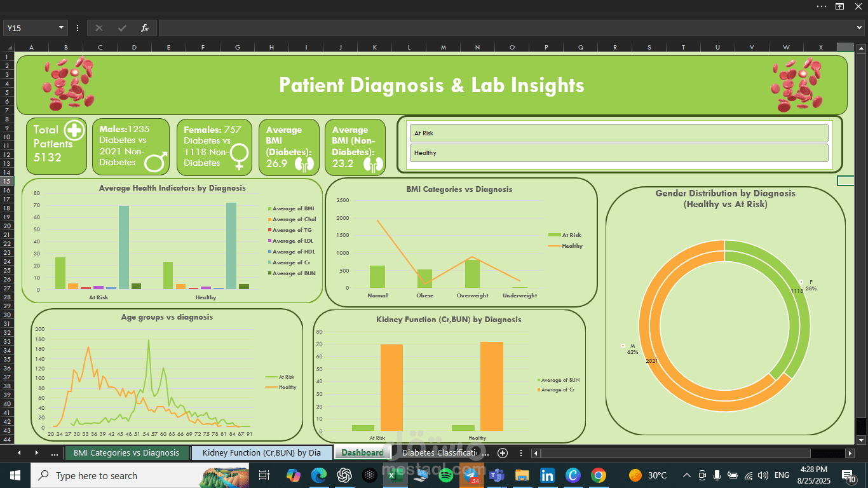The height and width of the screenshot is (488, 868).
Task: Expand the ellipsis after the Diabetes Classification tab
Action: 485,452
